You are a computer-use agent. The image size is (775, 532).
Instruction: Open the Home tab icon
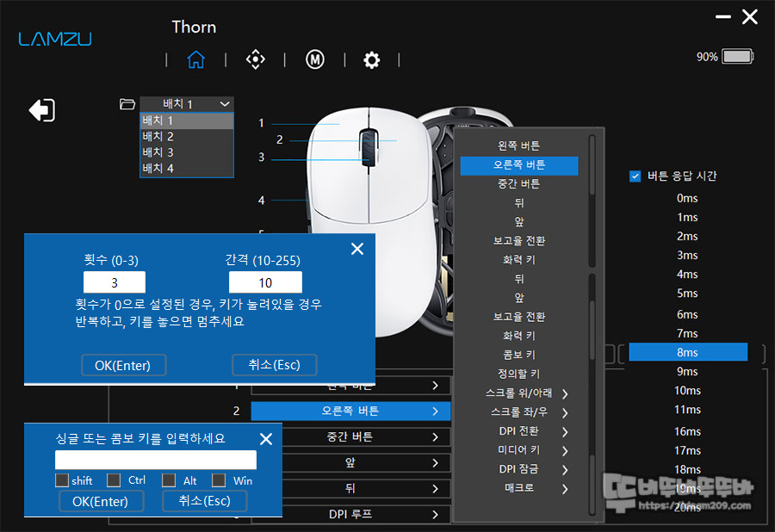click(x=195, y=59)
